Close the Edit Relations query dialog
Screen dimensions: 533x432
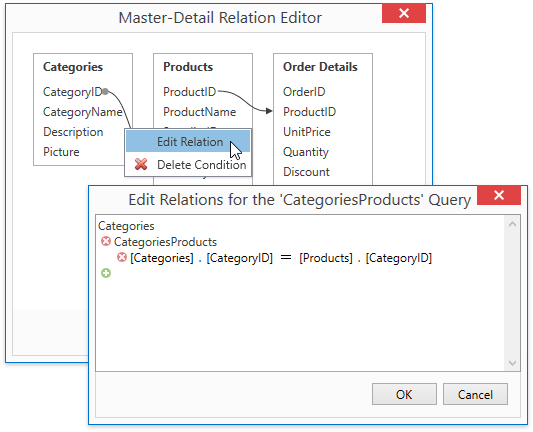click(499, 195)
